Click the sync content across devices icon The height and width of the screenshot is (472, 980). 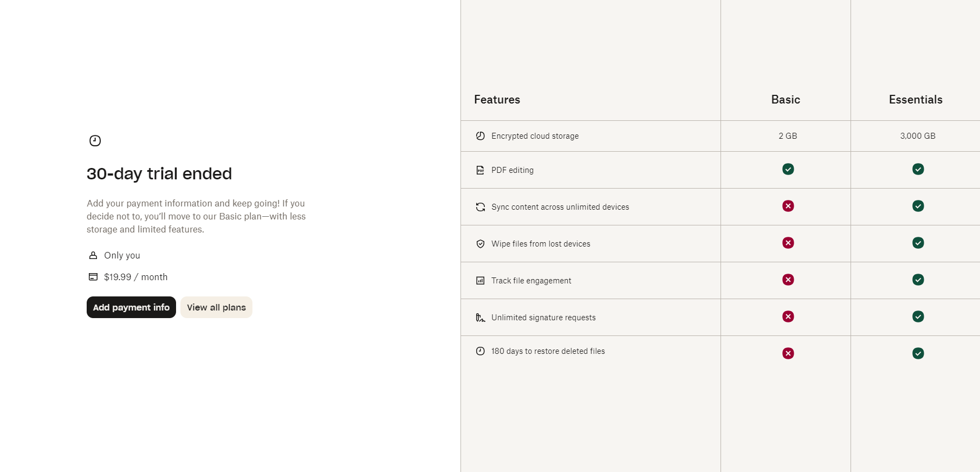[x=481, y=206]
